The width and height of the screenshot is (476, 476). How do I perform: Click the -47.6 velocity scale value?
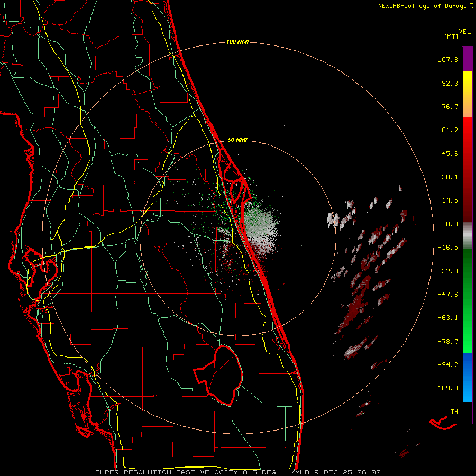pyautogui.click(x=448, y=295)
